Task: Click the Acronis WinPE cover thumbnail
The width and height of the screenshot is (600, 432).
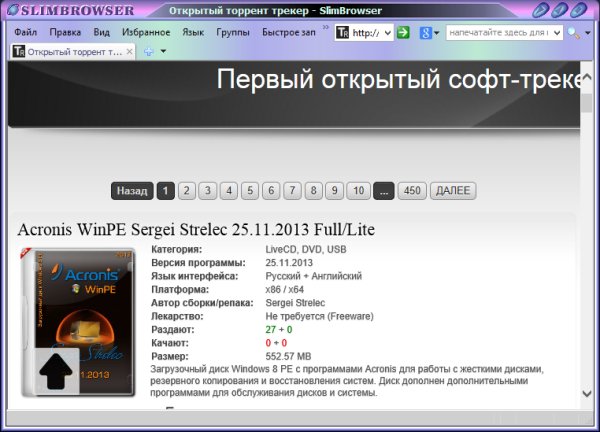Action: [x=78, y=323]
